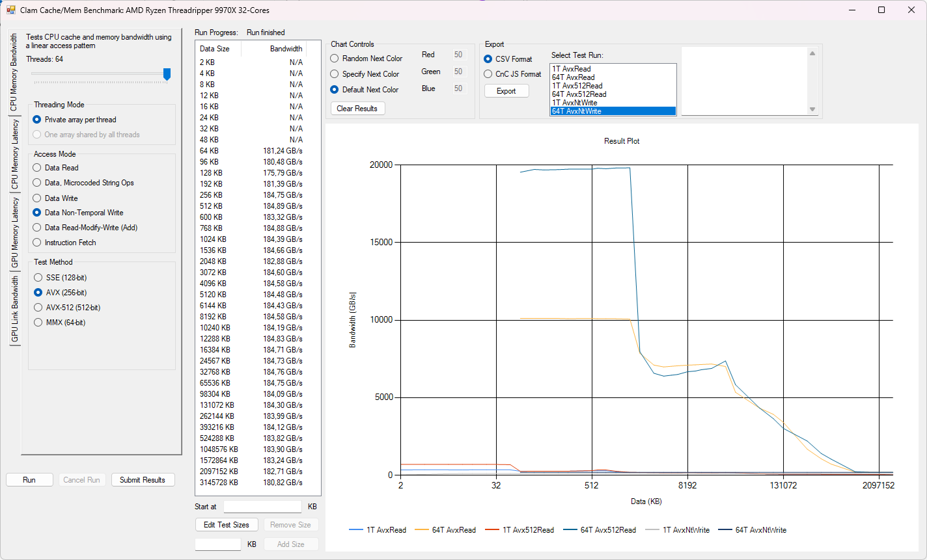The width and height of the screenshot is (927, 560).
Task: Click the Export button
Action: [506, 91]
